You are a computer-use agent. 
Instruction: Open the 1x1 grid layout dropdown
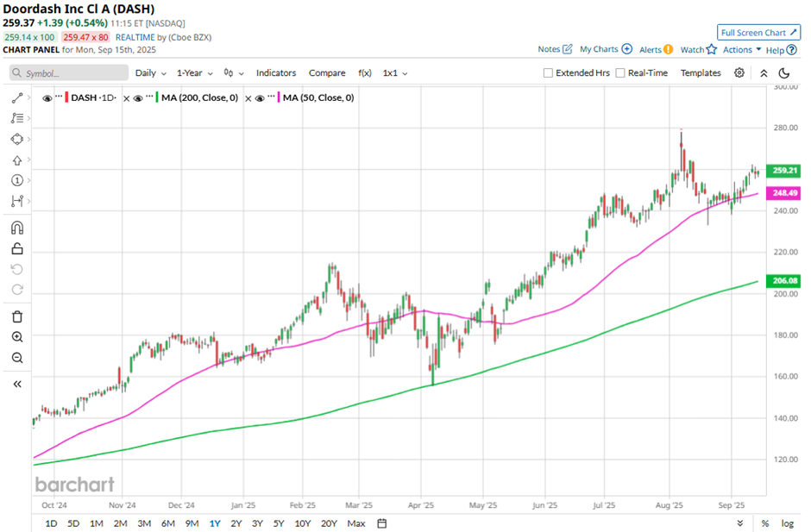point(395,73)
